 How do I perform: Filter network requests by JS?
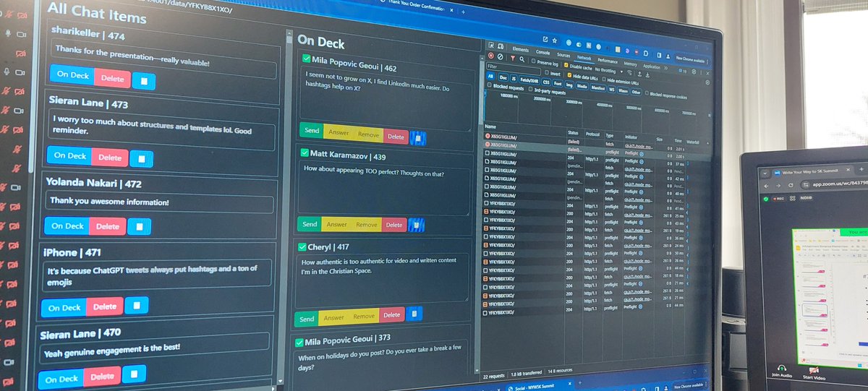514,78
